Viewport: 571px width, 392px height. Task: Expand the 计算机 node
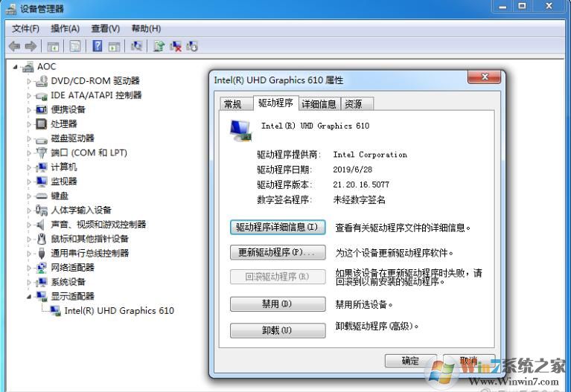[x=29, y=167]
